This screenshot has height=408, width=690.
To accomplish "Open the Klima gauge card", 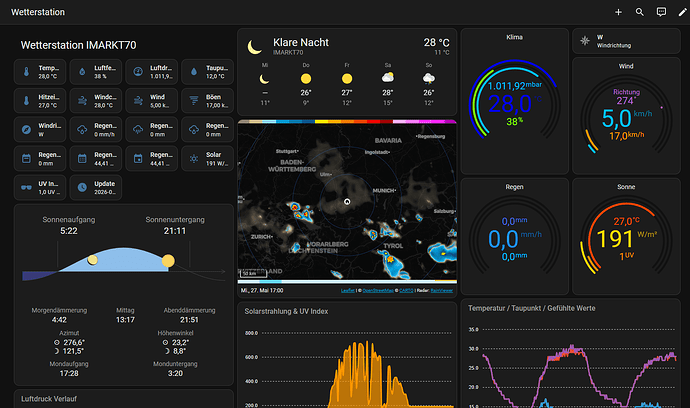I will click(x=514, y=101).
